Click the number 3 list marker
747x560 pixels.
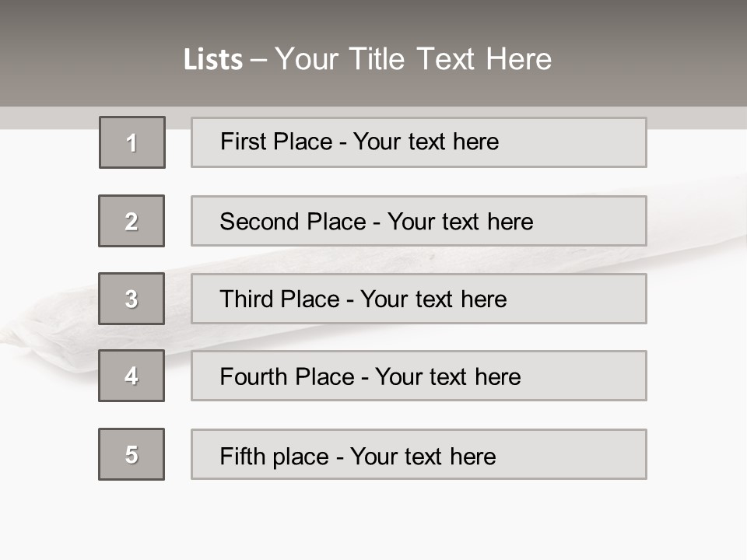132,299
